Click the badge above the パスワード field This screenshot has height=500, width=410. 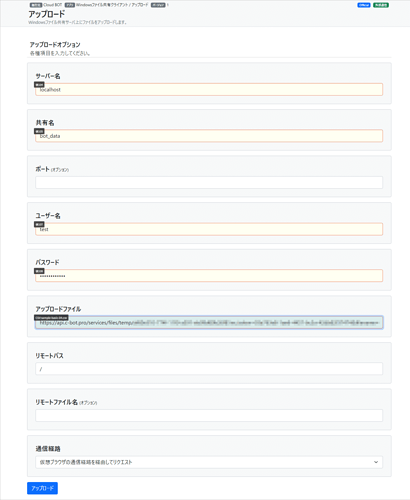(x=39, y=271)
